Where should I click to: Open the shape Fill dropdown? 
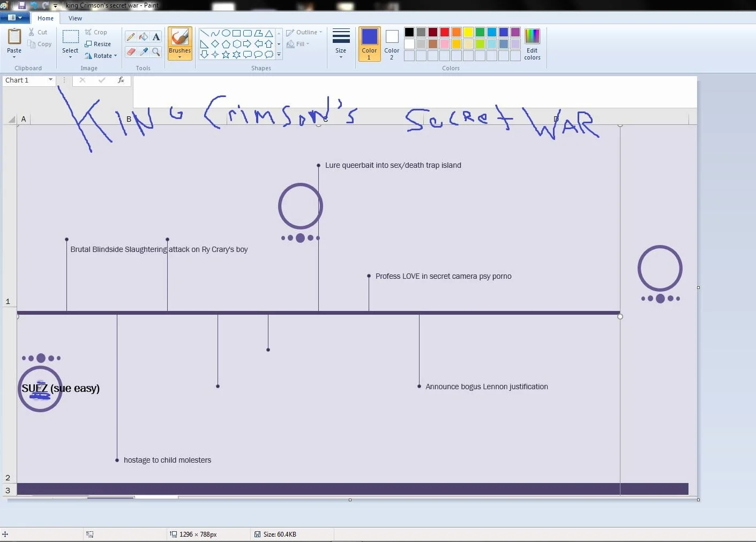tap(298, 44)
